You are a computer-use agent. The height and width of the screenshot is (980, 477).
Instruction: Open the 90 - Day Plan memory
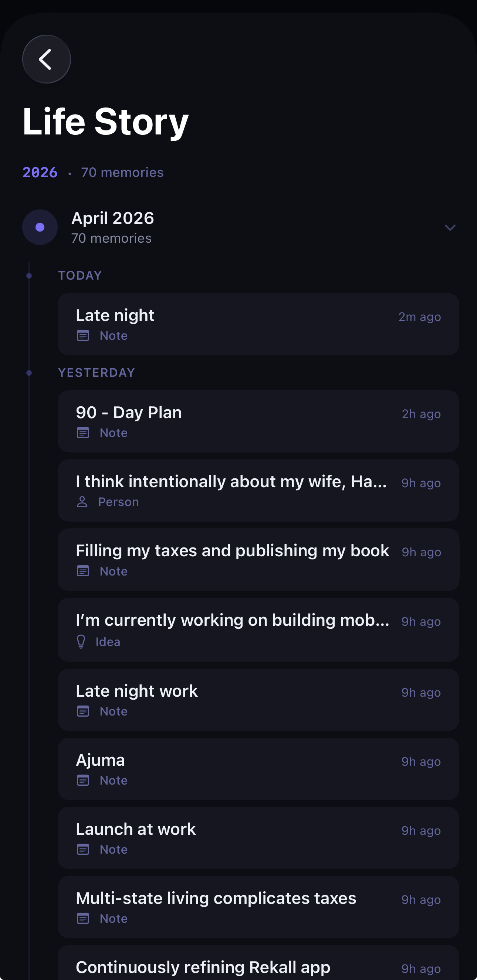point(258,421)
